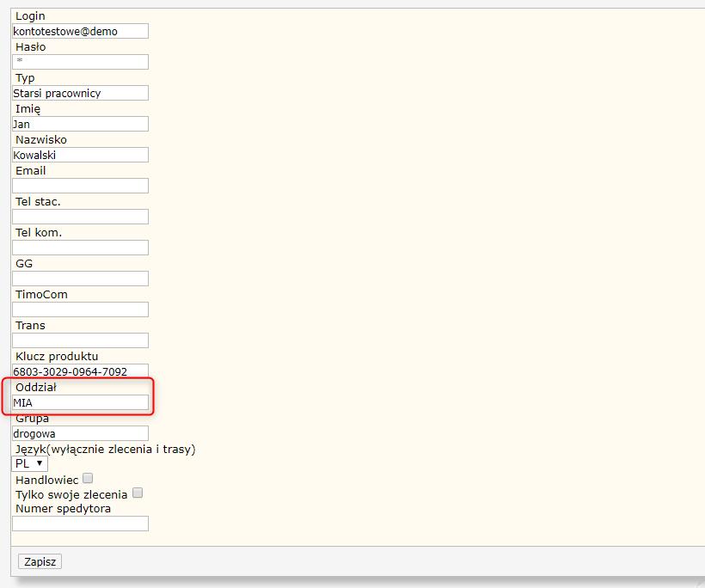The width and height of the screenshot is (705, 588).
Task: Select the Imię field containing Jan
Action: pyautogui.click(x=80, y=124)
